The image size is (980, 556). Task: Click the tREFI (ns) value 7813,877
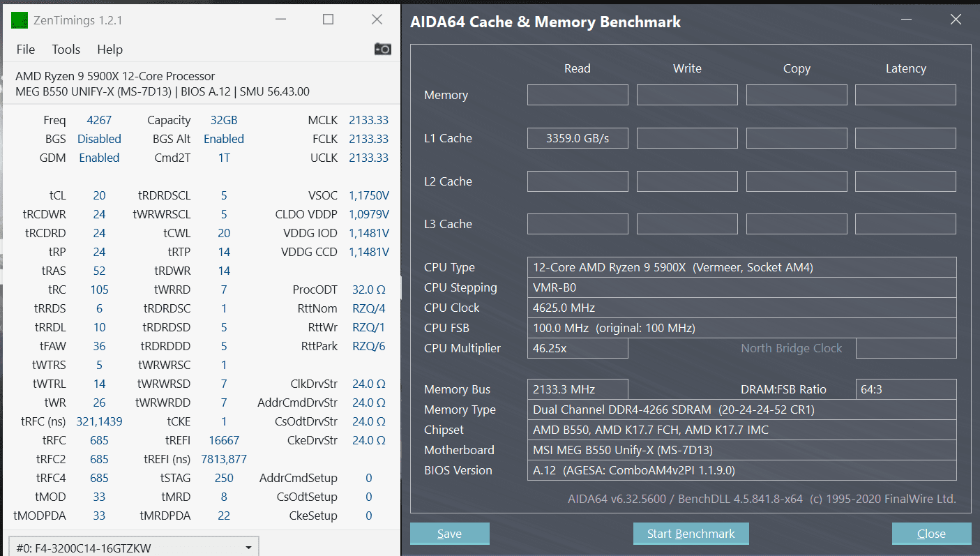pyautogui.click(x=224, y=459)
